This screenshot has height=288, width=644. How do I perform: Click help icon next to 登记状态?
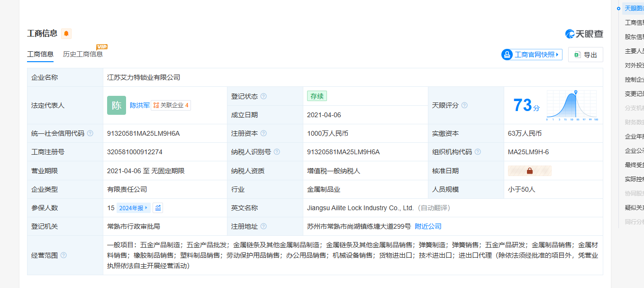263,96
